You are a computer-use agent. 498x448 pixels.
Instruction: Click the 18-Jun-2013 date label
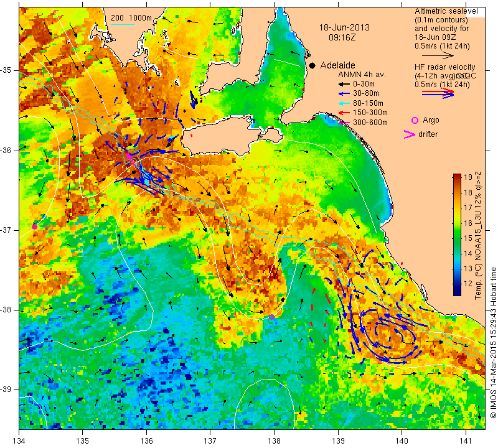point(344,27)
